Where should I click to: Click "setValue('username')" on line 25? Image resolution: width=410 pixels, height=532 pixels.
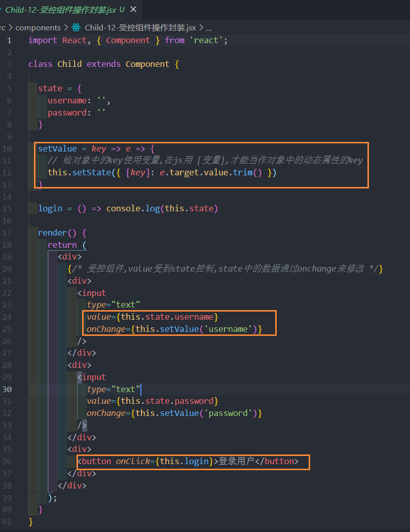point(208,329)
